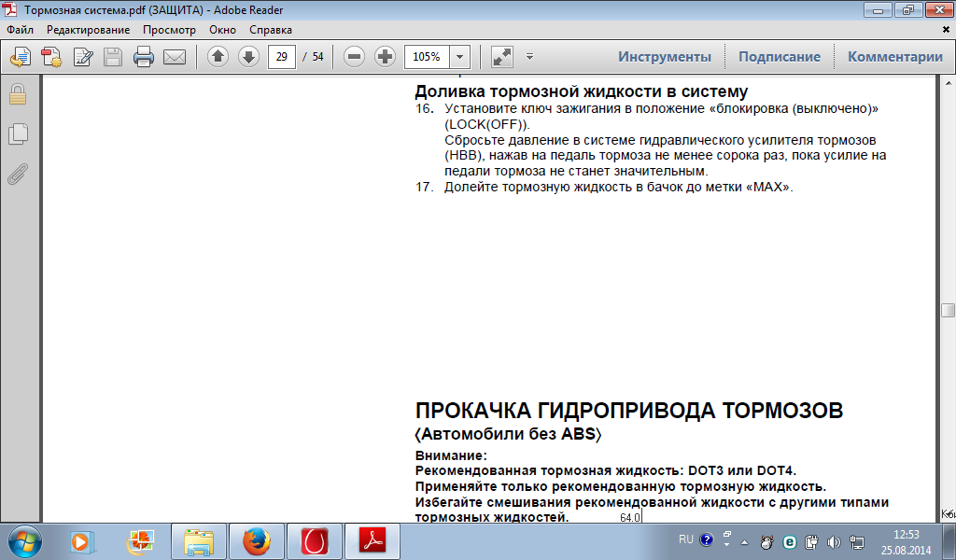Open the Файл menu

pyautogui.click(x=20, y=30)
